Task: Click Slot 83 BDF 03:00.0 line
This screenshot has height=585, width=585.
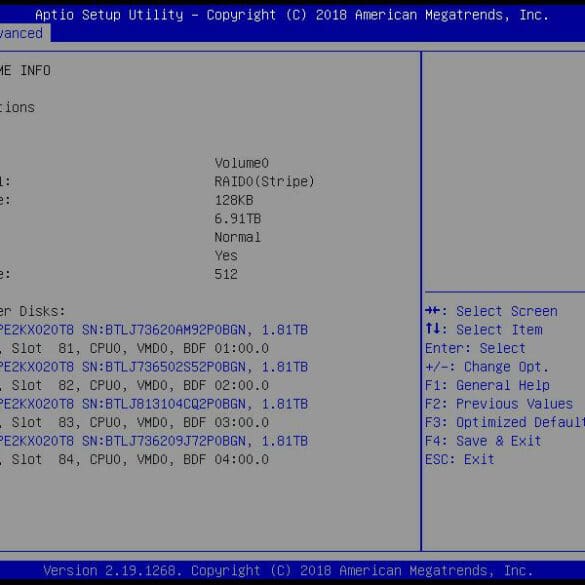Action: point(134,422)
